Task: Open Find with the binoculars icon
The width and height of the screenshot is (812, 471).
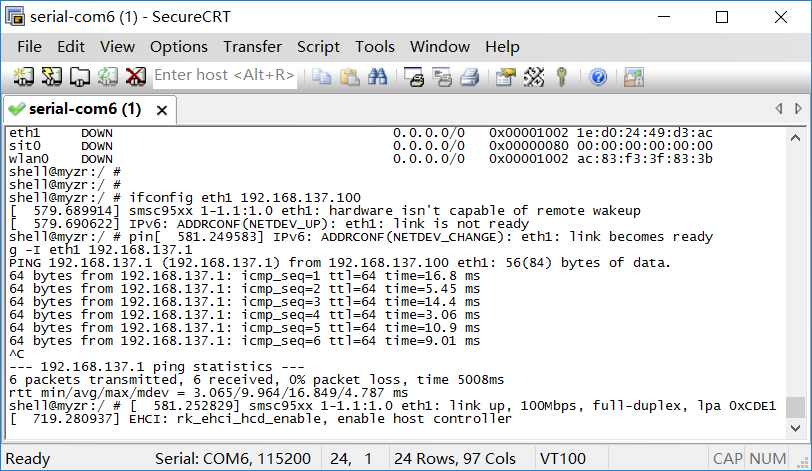Action: point(378,77)
